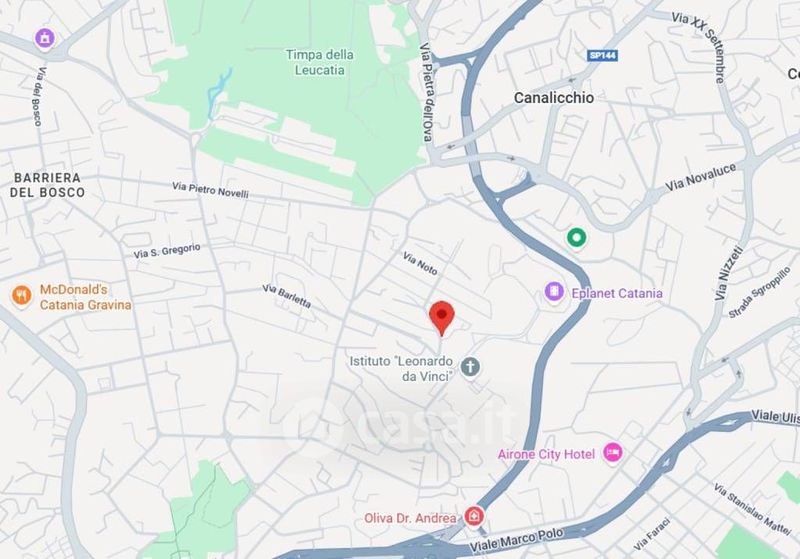Image resolution: width=800 pixels, height=559 pixels.
Task: Click the Oliva Dr. Andrea red marker
Action: pyautogui.click(x=474, y=516)
